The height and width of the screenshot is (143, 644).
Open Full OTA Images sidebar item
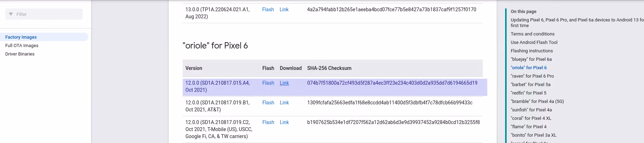click(22, 46)
